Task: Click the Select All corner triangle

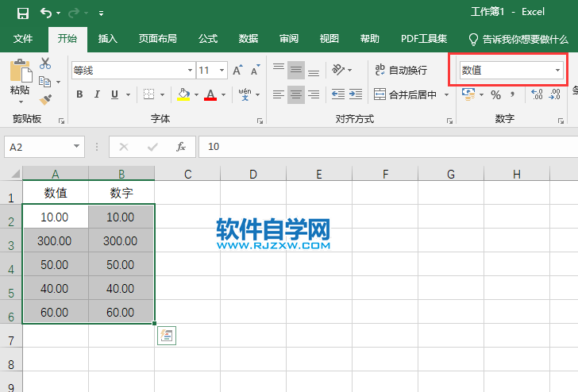Action: pos(14,174)
